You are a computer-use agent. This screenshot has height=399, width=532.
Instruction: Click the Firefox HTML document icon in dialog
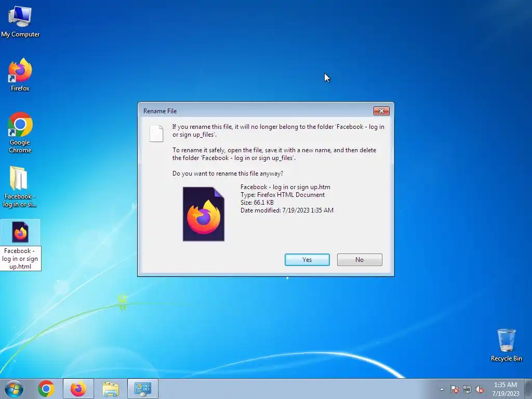[204, 214]
